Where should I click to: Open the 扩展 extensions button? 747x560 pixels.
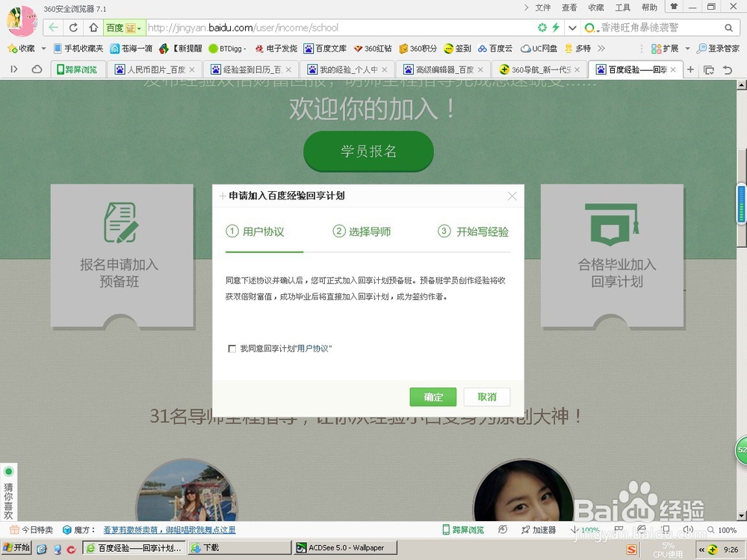[665, 48]
